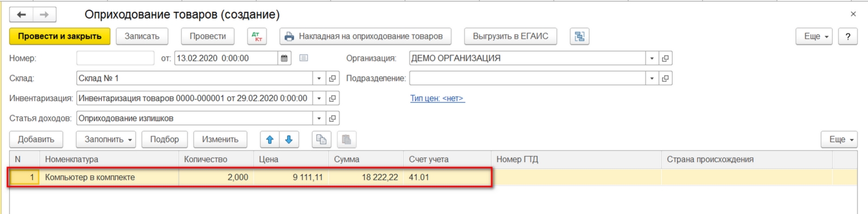868x214 pixels.
Task: Open the table Еще menu
Action: point(839,140)
